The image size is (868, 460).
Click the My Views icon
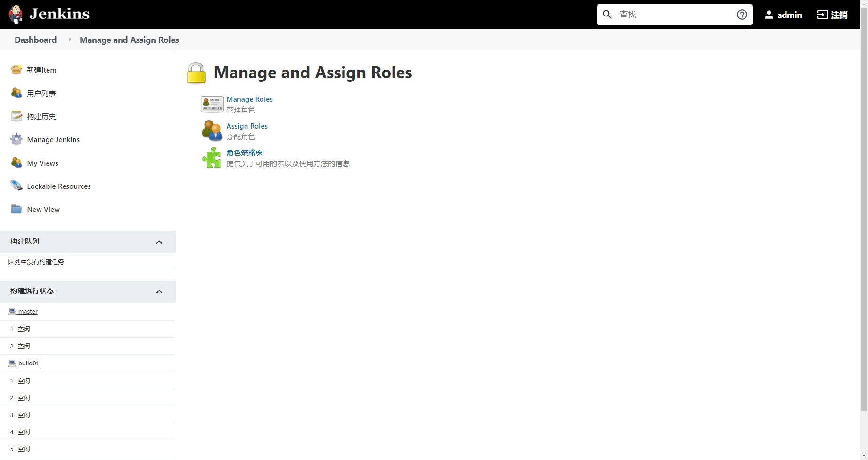[16, 162]
